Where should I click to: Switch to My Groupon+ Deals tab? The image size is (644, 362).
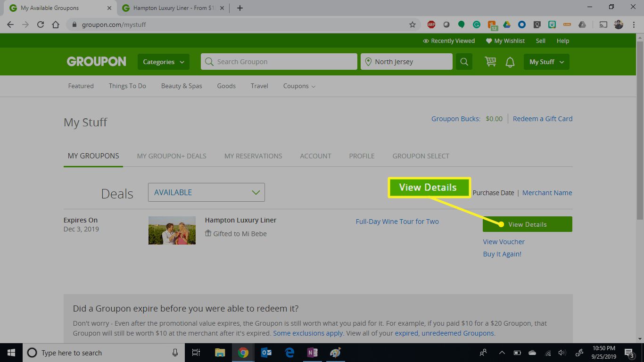pos(172,156)
